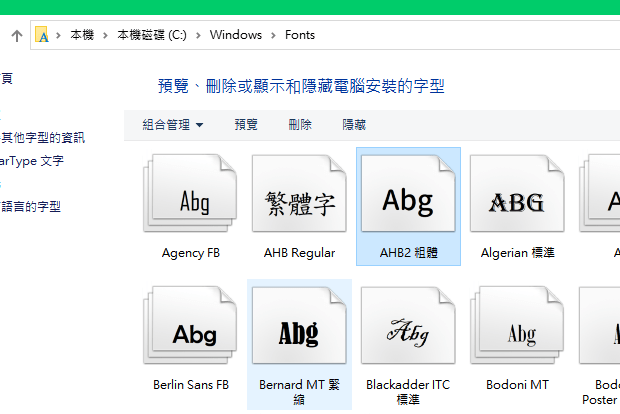Open the 語言的字型 sidebar link
The width and height of the screenshot is (620, 414).
point(31,207)
